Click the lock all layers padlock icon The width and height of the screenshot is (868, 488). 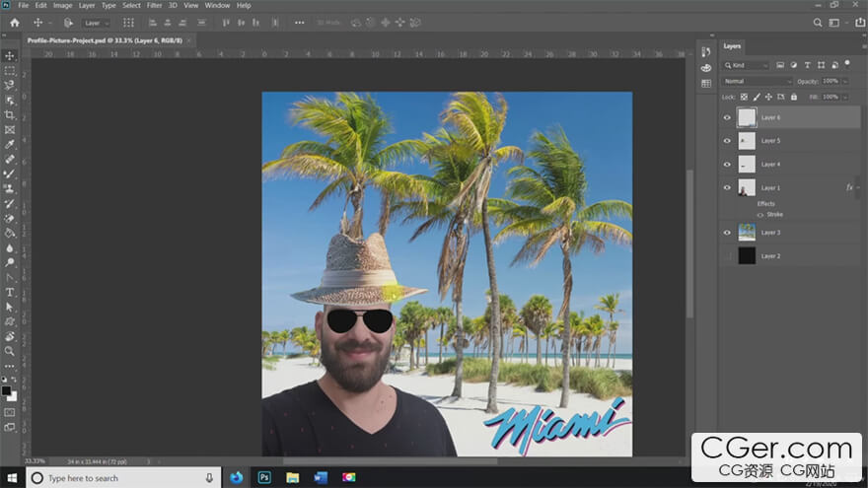(794, 97)
